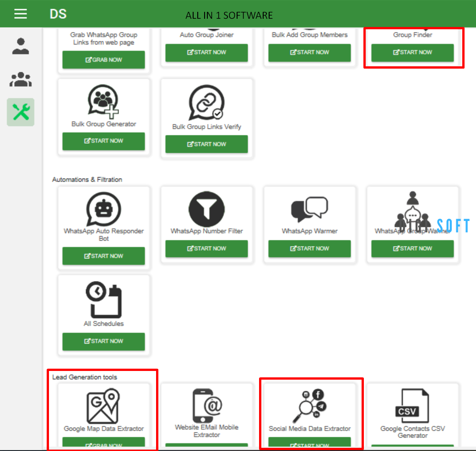Image resolution: width=476 pixels, height=451 pixels.
Task: Start the WhatsApp Auto Responder Bot
Action: [x=103, y=256]
